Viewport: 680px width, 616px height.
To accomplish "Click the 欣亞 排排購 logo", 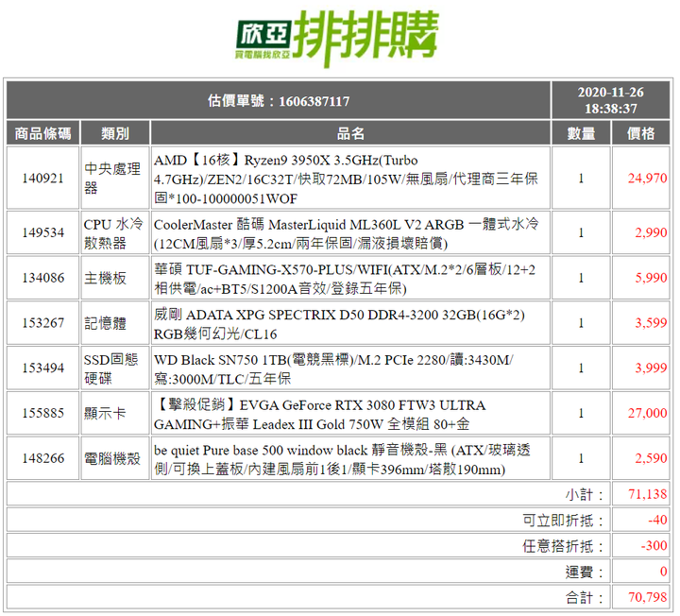I will pyautogui.click(x=337, y=38).
